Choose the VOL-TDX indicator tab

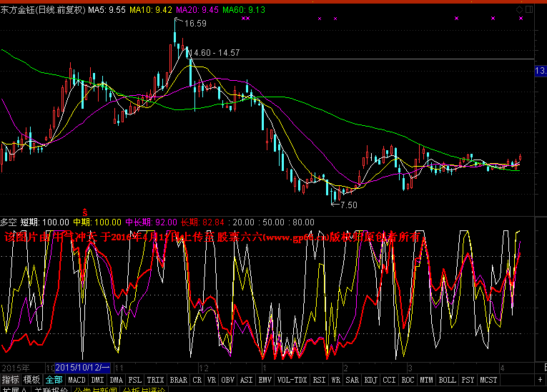(x=292, y=379)
